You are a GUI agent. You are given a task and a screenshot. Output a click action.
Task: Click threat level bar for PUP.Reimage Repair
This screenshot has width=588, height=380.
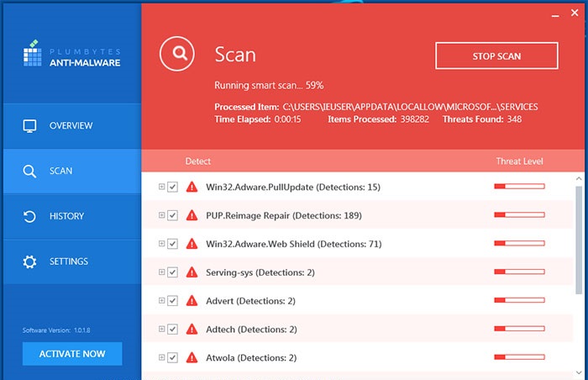tap(519, 215)
